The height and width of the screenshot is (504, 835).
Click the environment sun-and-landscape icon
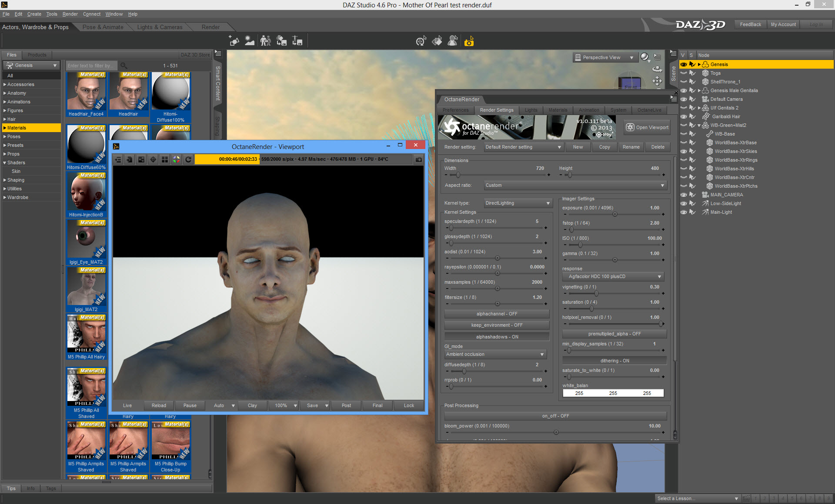click(x=249, y=41)
